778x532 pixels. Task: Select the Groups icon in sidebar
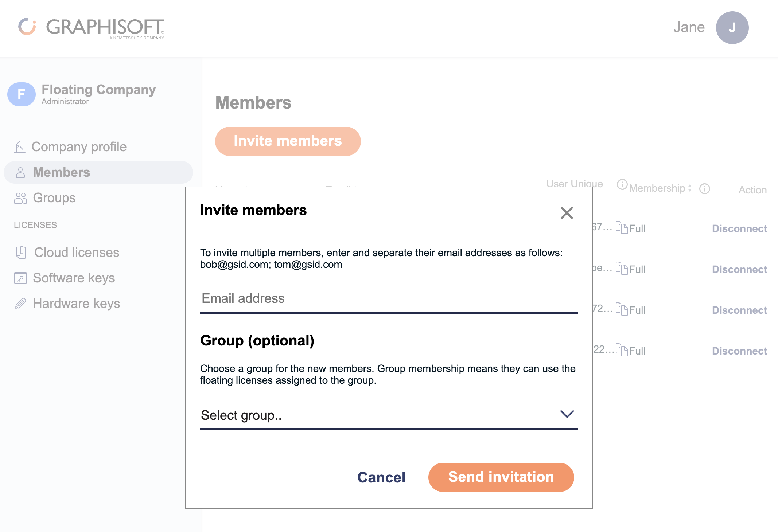[x=20, y=198]
